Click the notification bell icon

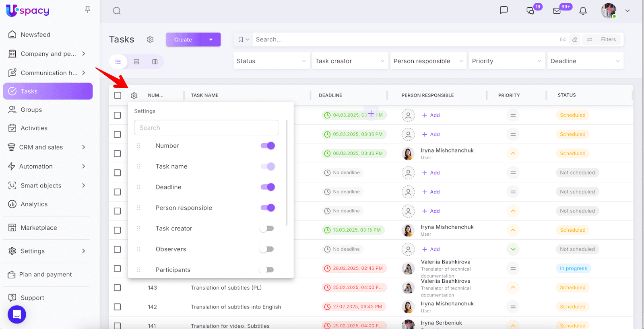point(583,11)
